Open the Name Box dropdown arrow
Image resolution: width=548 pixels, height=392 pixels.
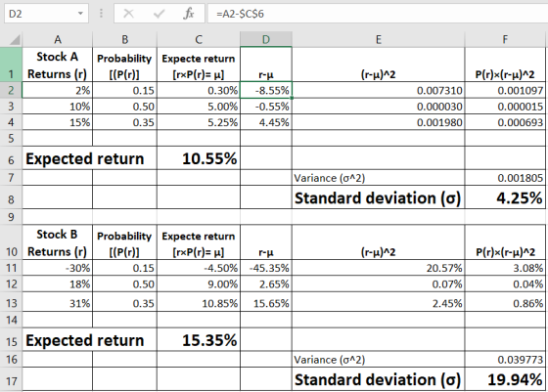click(x=80, y=14)
